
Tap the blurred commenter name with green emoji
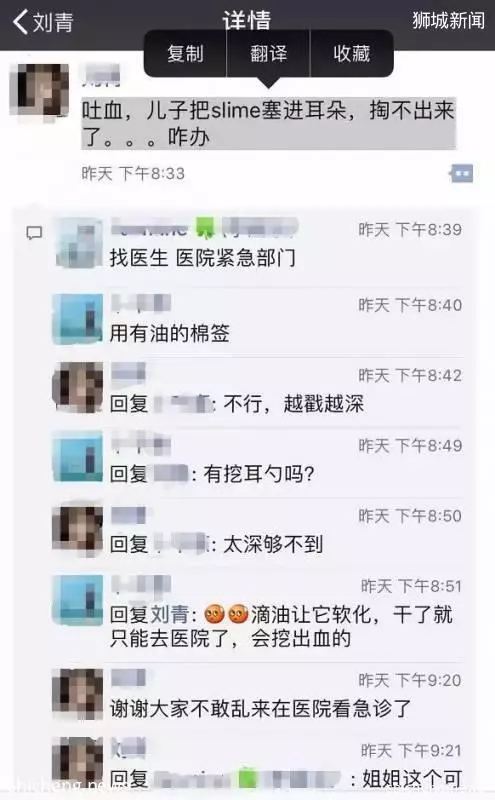204,227
